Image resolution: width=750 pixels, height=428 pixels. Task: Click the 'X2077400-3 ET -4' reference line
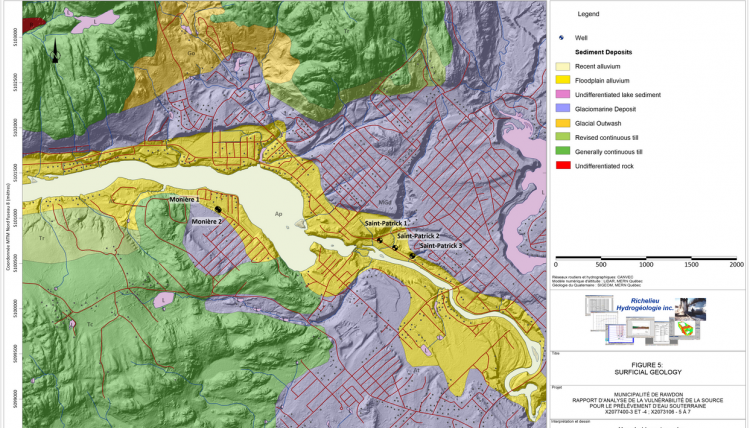(648, 411)
